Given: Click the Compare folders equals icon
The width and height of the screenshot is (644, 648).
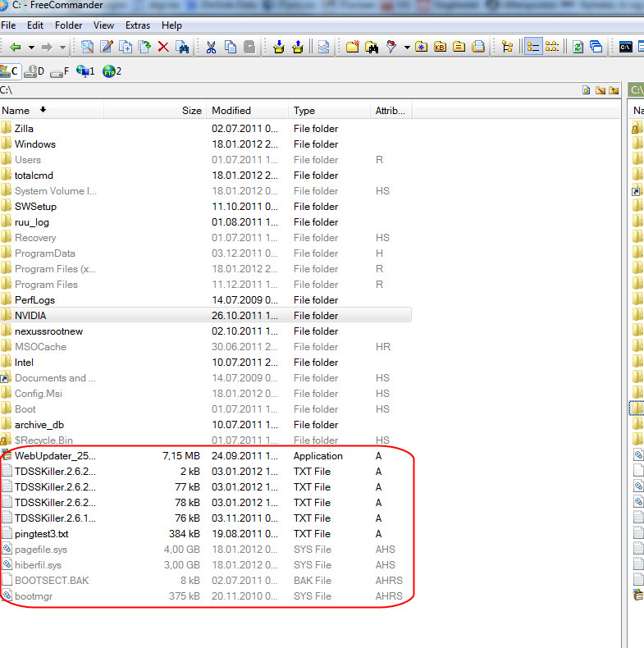Looking at the screenshot, I should point(459,47).
